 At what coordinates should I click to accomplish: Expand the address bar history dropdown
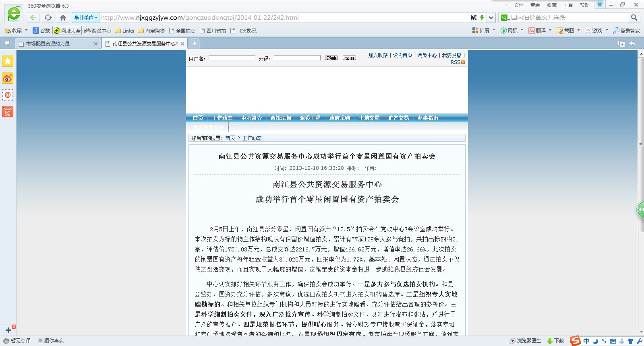coord(491,18)
